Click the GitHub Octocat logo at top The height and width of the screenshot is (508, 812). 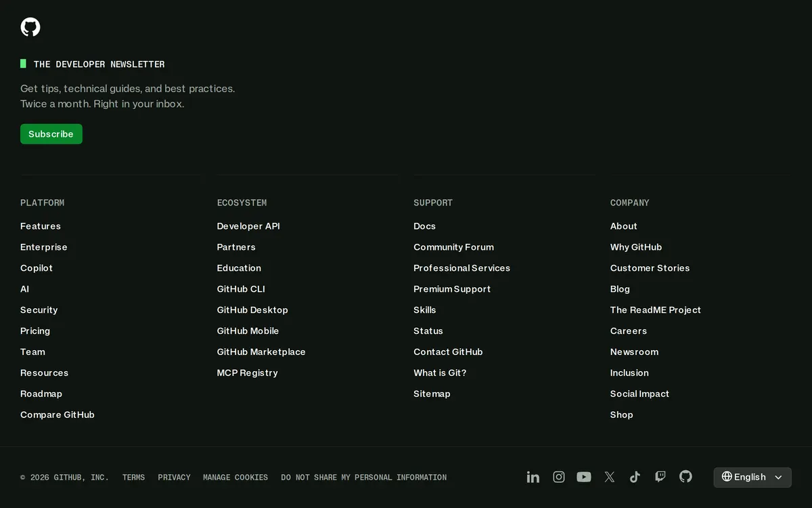click(x=30, y=27)
